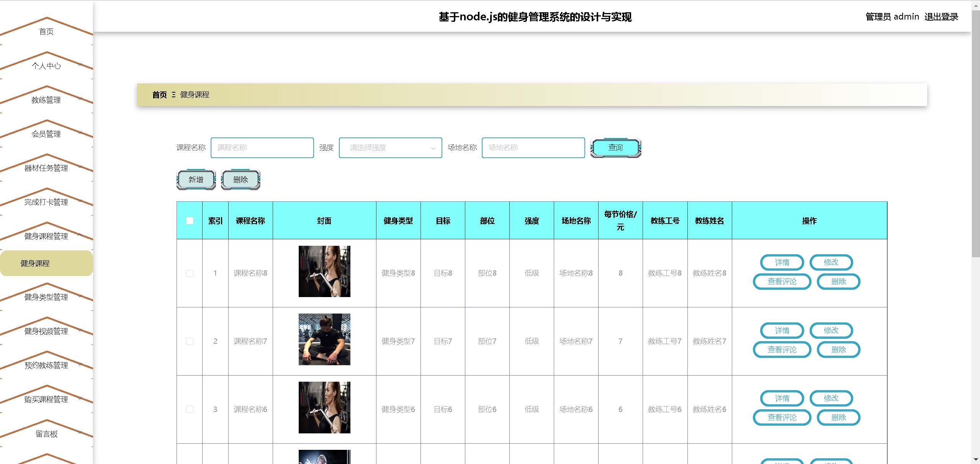Focus the 场地名称 input field
Screen dimensions: 980x464
click(533, 148)
